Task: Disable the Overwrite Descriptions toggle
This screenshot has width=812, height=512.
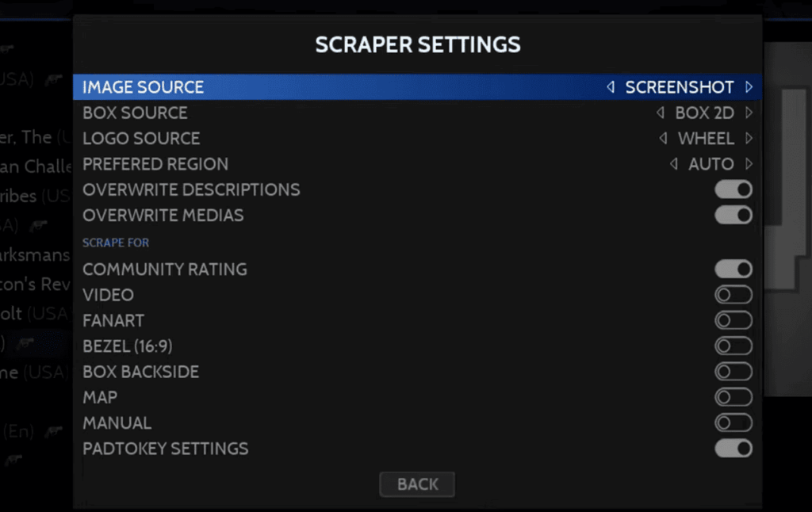Action: pyautogui.click(x=733, y=189)
